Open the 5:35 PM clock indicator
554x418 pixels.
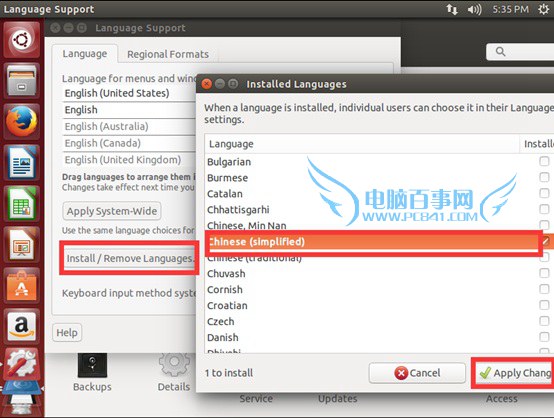tap(510, 9)
